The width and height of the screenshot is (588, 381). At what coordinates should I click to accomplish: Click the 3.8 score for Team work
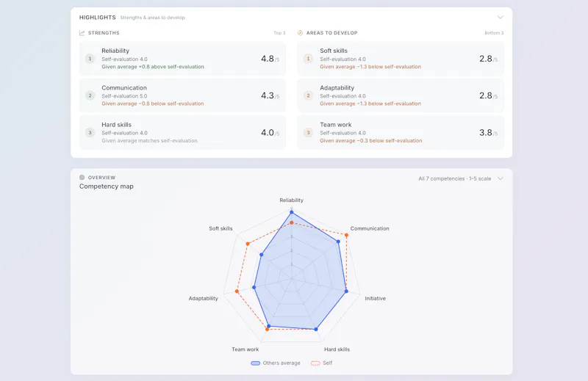486,133
